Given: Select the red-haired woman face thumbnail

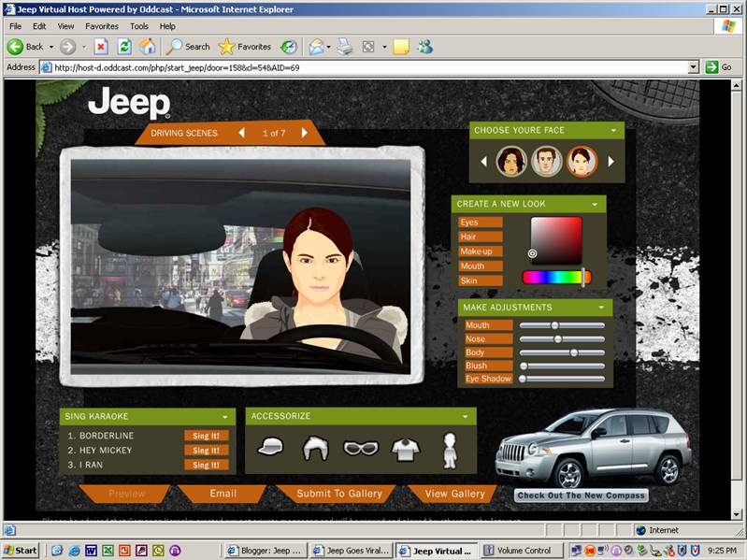Looking at the screenshot, I should click(x=582, y=162).
